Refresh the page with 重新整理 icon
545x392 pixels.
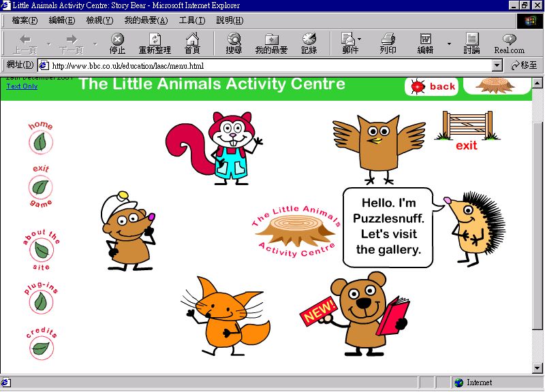click(155, 44)
